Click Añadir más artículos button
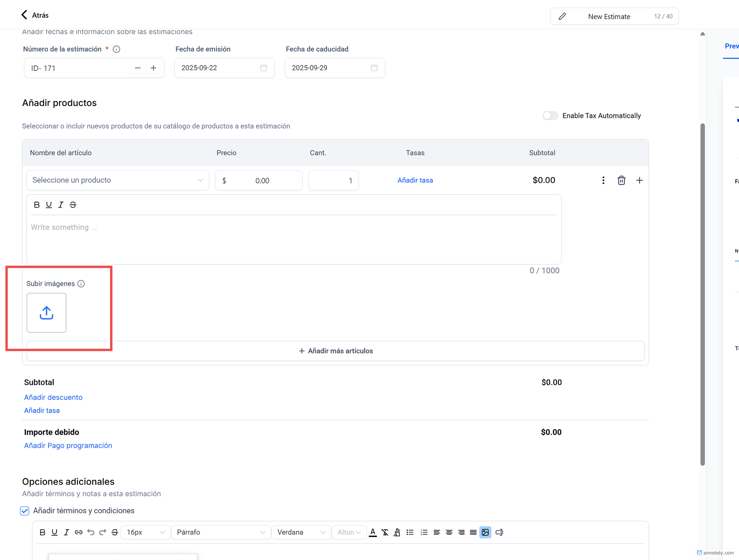The width and height of the screenshot is (739, 560). click(x=336, y=351)
